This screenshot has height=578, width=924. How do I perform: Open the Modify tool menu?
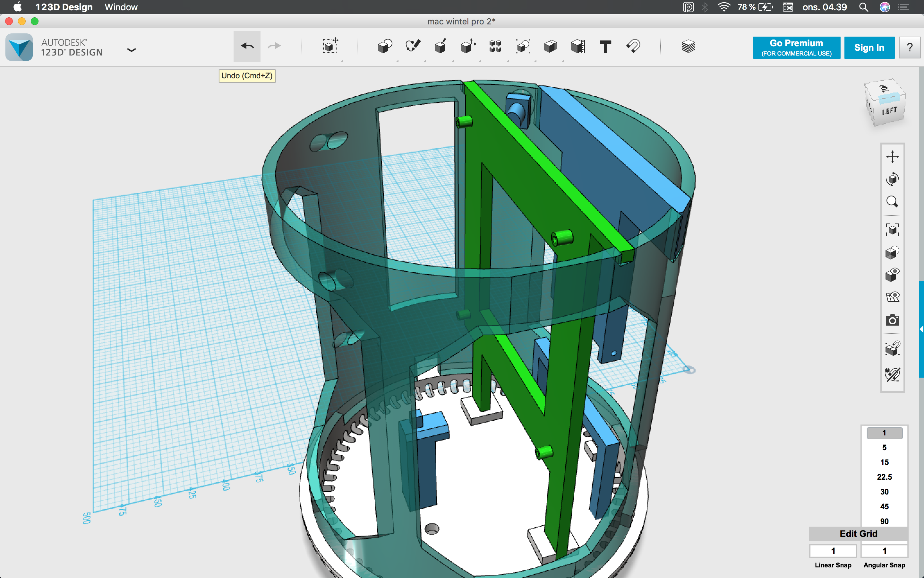click(x=468, y=46)
